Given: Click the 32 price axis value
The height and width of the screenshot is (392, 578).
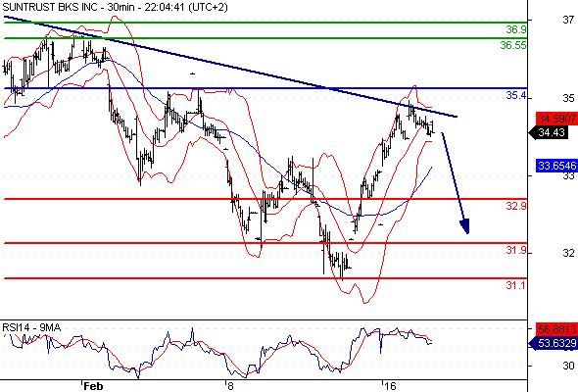Looking at the screenshot, I should (x=568, y=253).
